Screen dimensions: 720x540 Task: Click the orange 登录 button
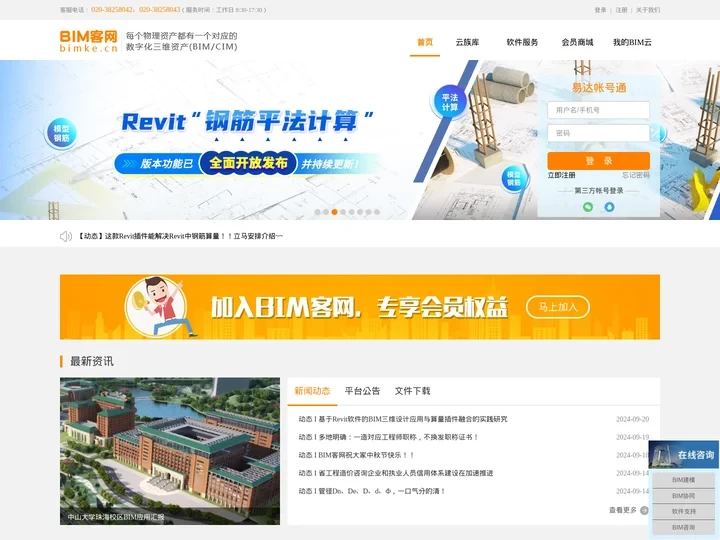[598, 161]
